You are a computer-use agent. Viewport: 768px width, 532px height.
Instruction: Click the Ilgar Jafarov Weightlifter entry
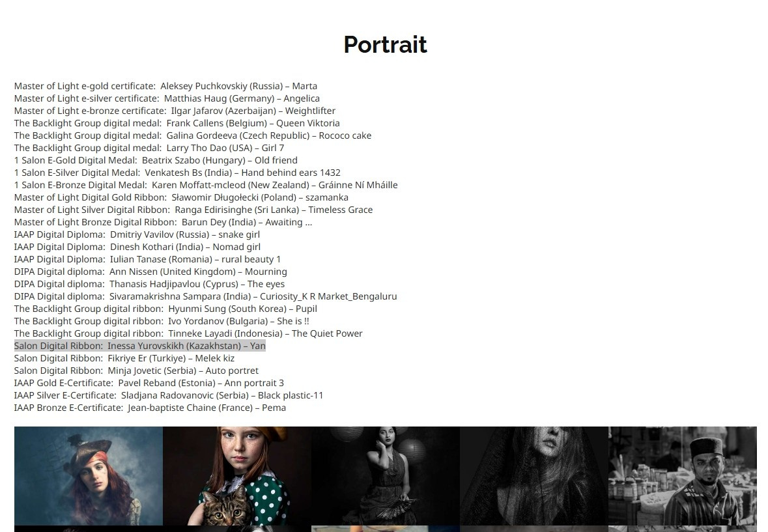tap(175, 111)
